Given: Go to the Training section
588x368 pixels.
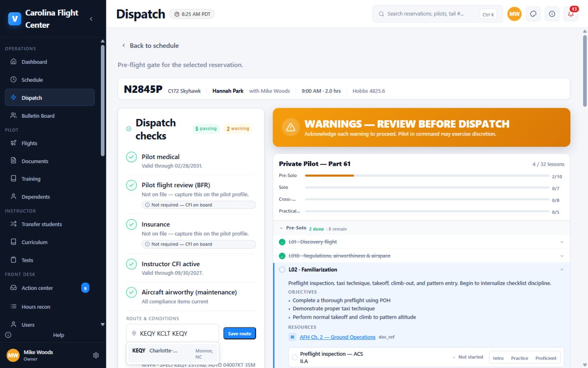Looking at the screenshot, I should pos(50,179).
